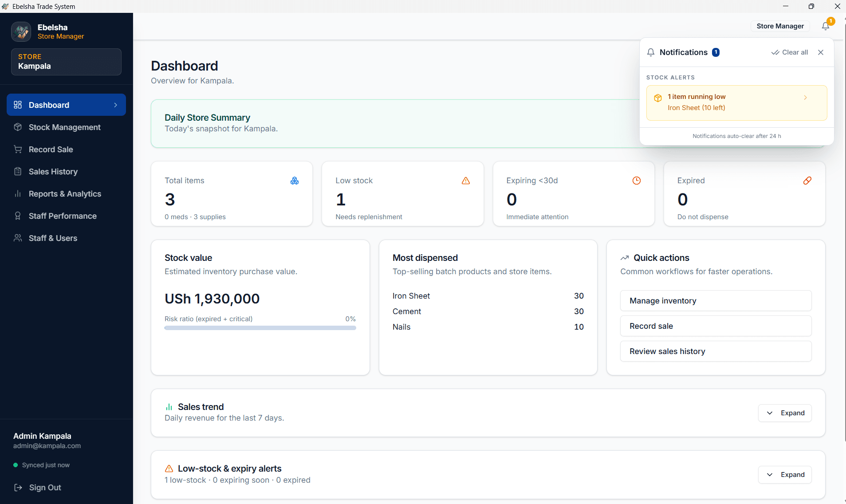Click the Ebelsha logo icon in sidebar
The width and height of the screenshot is (846, 504).
[x=21, y=31]
